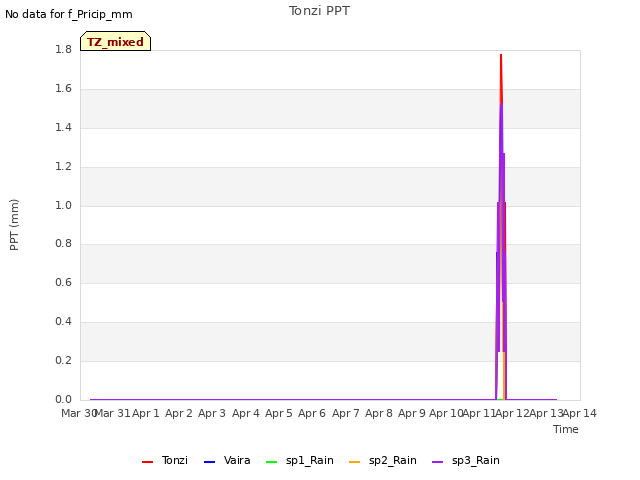Click the orange sp2_Rain legend swatch
This screenshot has width=640, height=480.
tap(354, 462)
